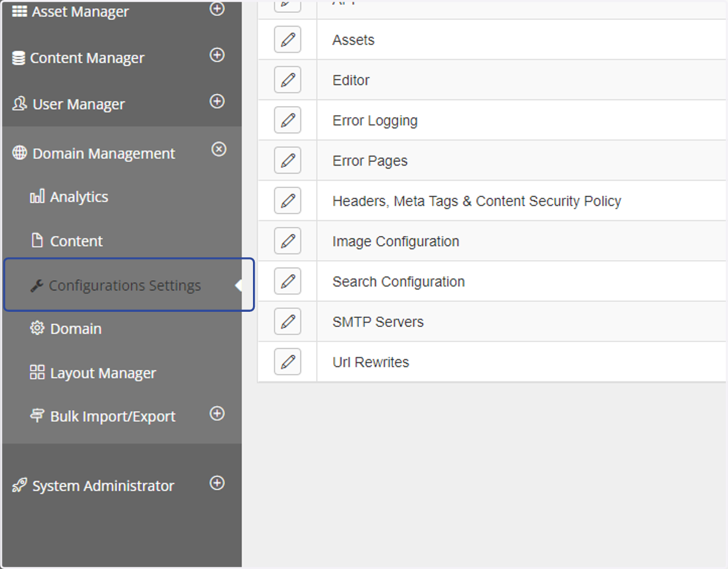Image resolution: width=728 pixels, height=569 pixels.
Task: Open the Asset Manager menu
Action: click(80, 12)
